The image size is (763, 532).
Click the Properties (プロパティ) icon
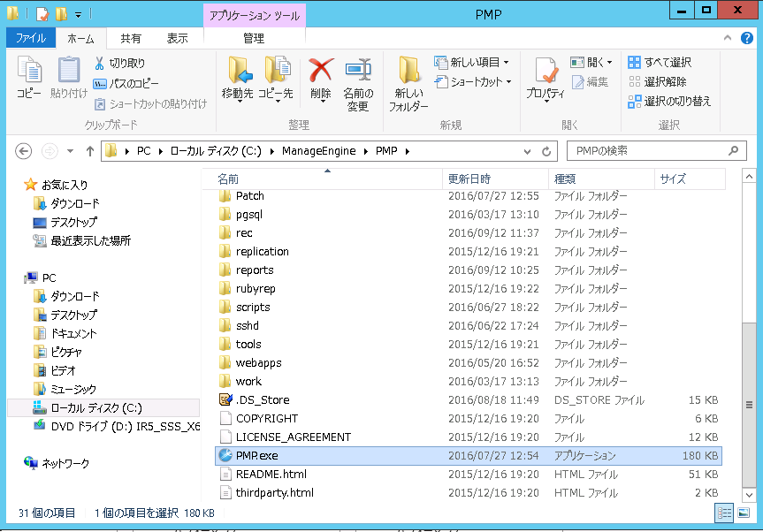pyautogui.click(x=546, y=71)
